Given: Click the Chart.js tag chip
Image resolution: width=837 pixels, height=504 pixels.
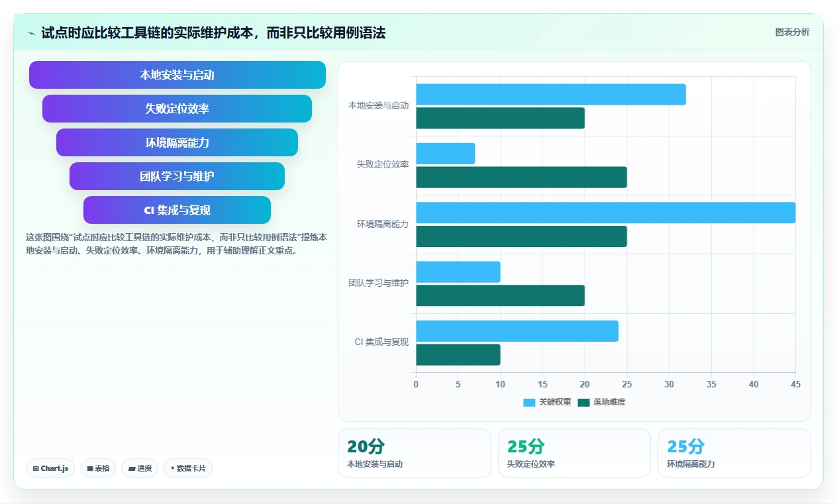Looking at the screenshot, I should tap(51, 468).
